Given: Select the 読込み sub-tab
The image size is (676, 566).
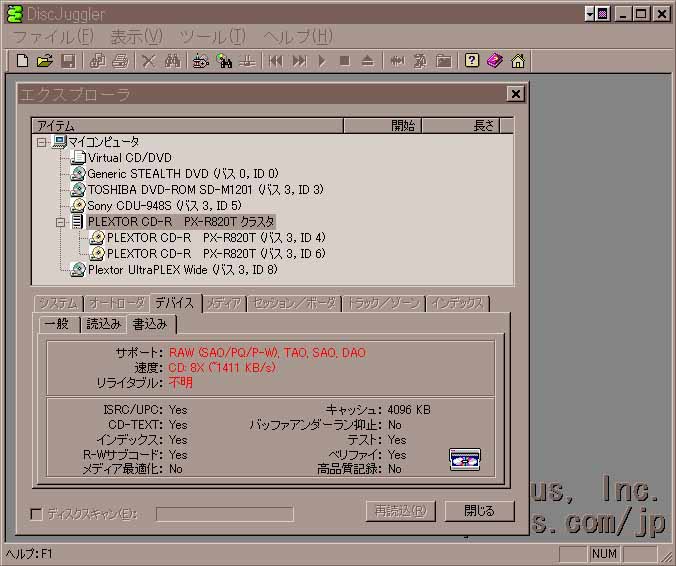Looking at the screenshot, I should [x=103, y=324].
